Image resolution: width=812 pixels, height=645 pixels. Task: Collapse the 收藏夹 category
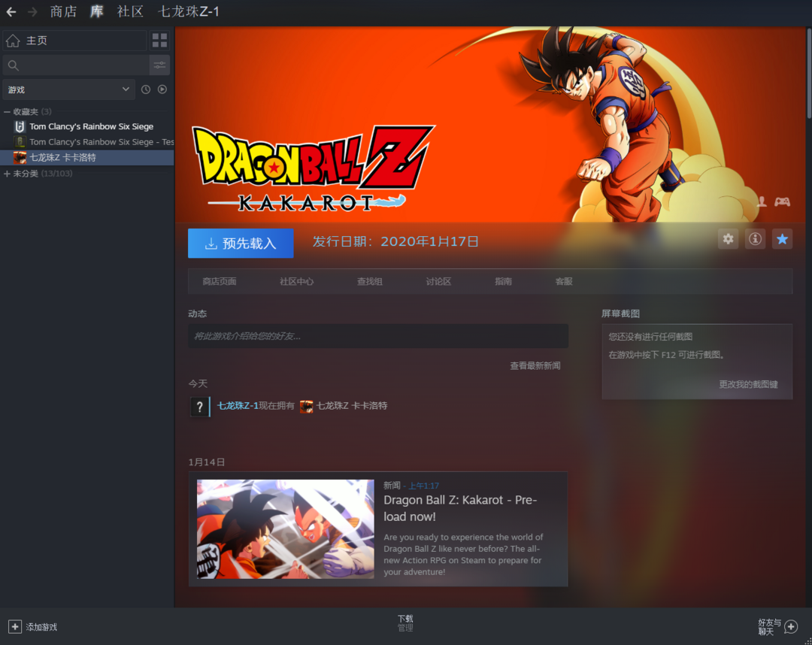[8, 111]
